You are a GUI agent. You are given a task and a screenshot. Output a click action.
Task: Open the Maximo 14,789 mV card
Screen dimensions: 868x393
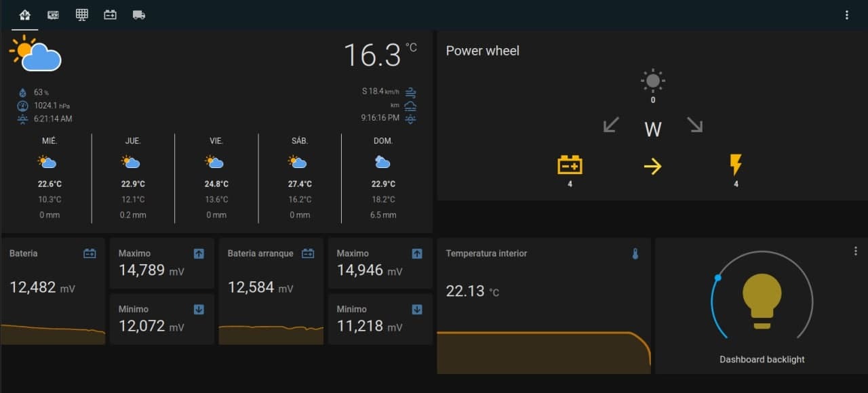tap(161, 263)
